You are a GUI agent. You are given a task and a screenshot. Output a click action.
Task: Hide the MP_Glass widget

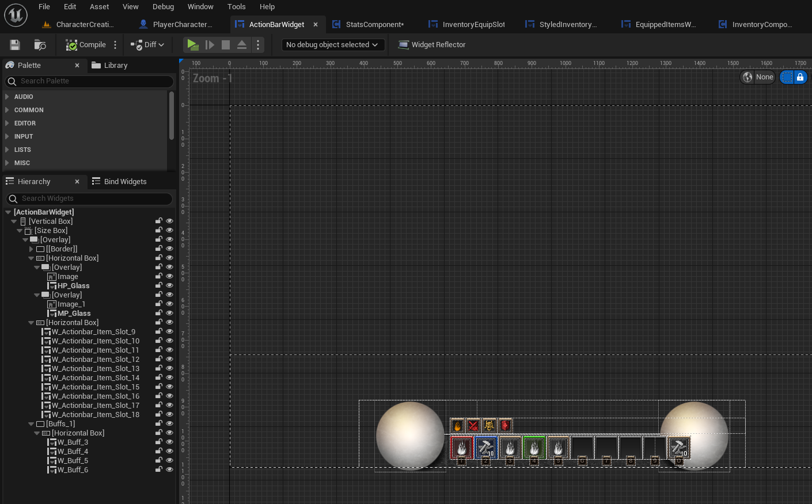pyautogui.click(x=169, y=313)
